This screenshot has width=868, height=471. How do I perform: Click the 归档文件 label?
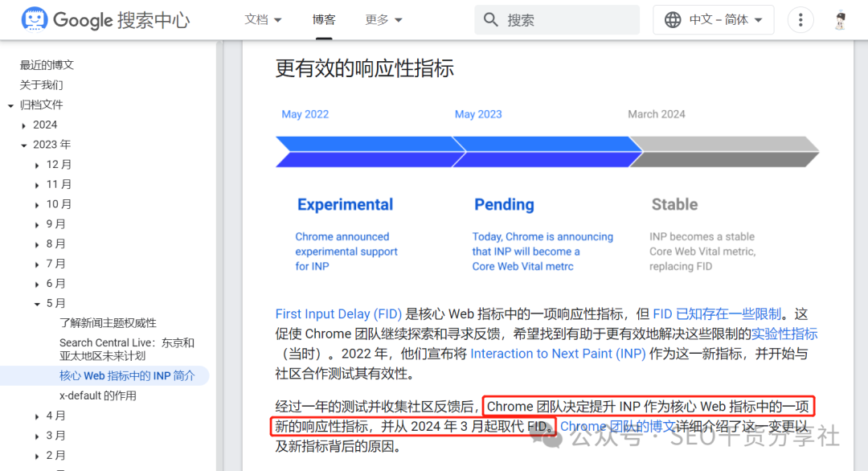42,104
